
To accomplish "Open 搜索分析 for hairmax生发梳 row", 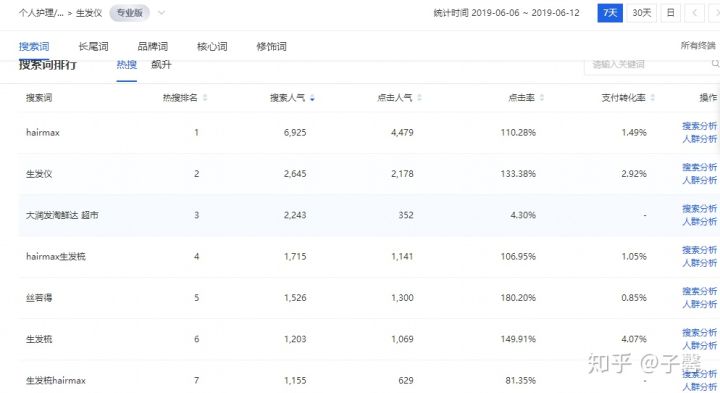I will [x=699, y=250].
